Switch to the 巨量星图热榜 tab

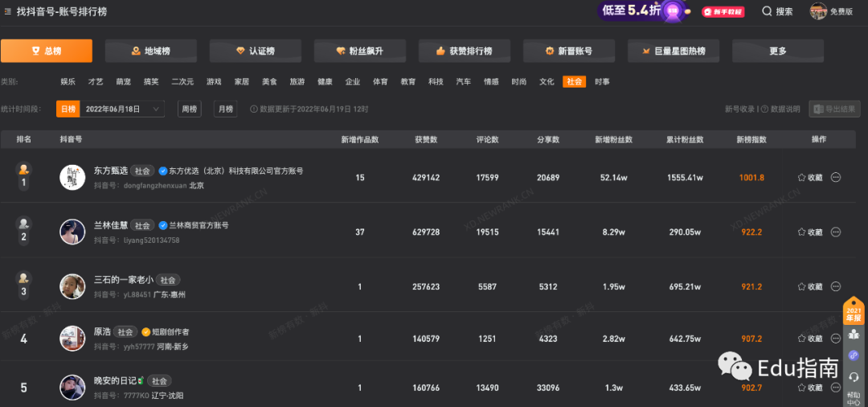coord(674,51)
